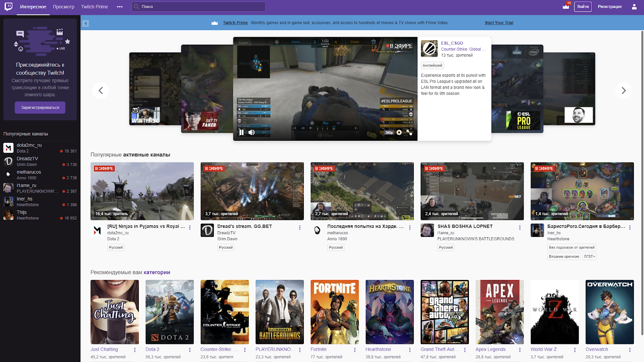Open the Hearthstone stream thumbnail by Iner_hs
Viewport: 644px width, 362px height.
coord(582,191)
